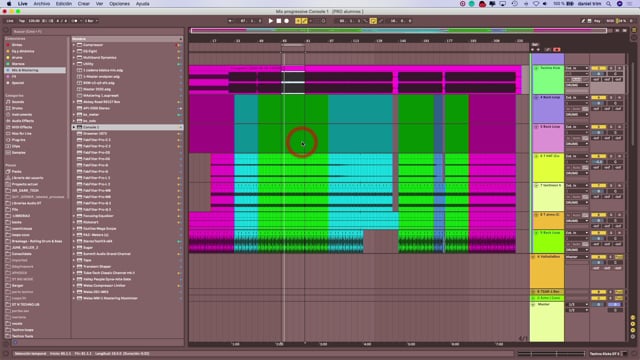Open the Audio Effects category
The image size is (640, 360).
coord(23,121)
